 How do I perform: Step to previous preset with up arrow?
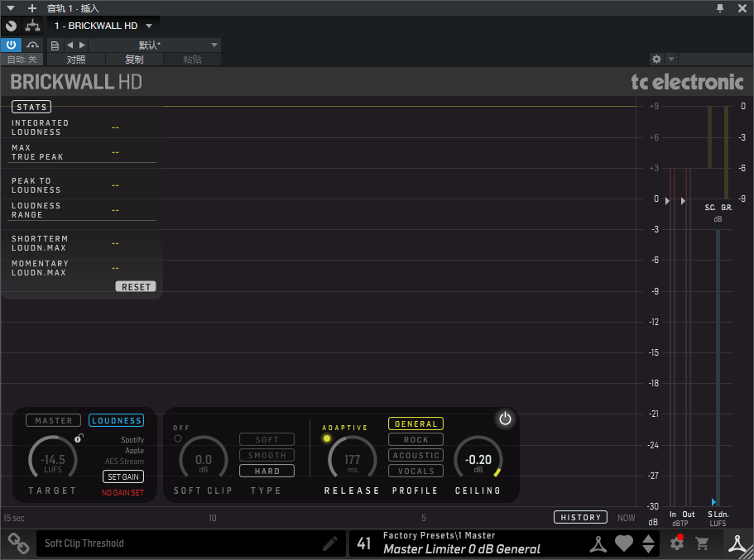click(648, 538)
